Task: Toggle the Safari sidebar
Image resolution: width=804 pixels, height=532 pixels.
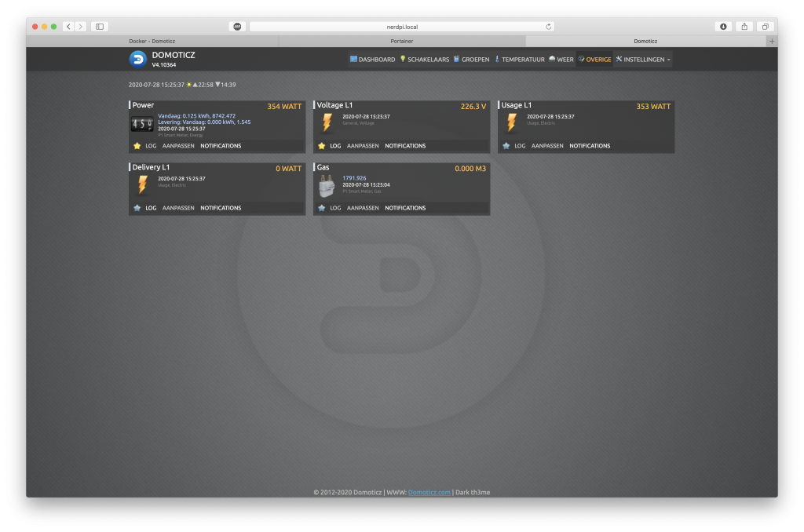Action: click(x=100, y=27)
